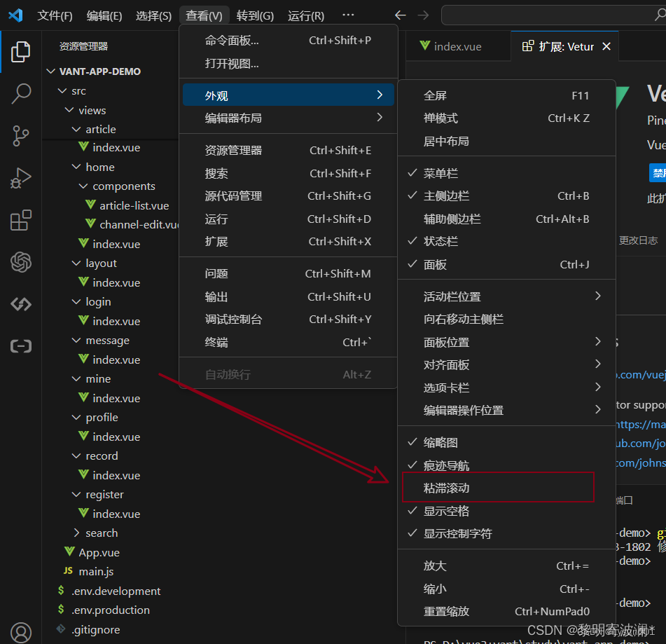Choose Full Screen (全屏) menu entry
This screenshot has width=666, height=644.
506,95
